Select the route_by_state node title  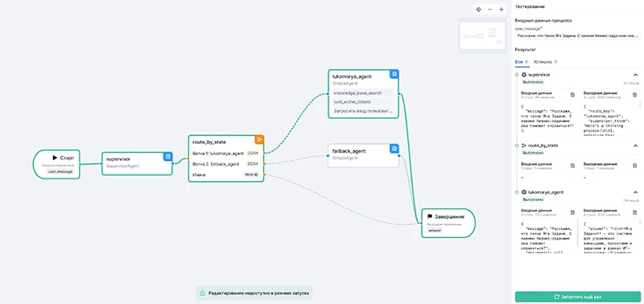(x=209, y=142)
